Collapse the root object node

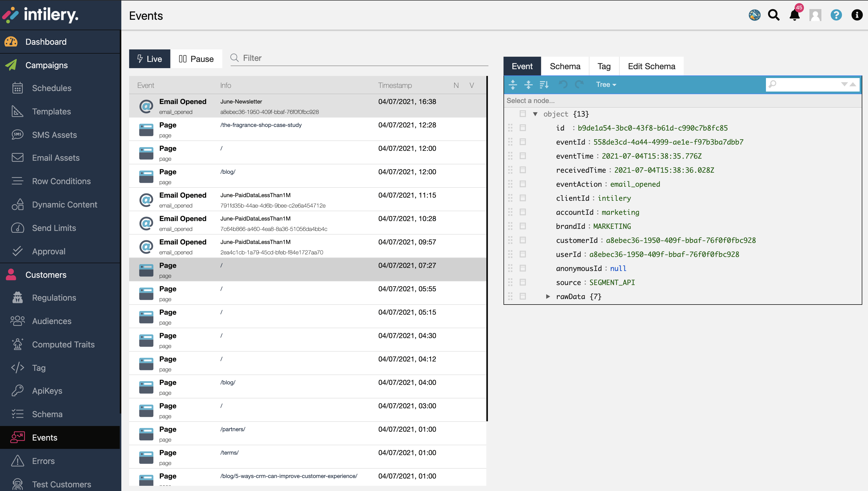click(535, 114)
